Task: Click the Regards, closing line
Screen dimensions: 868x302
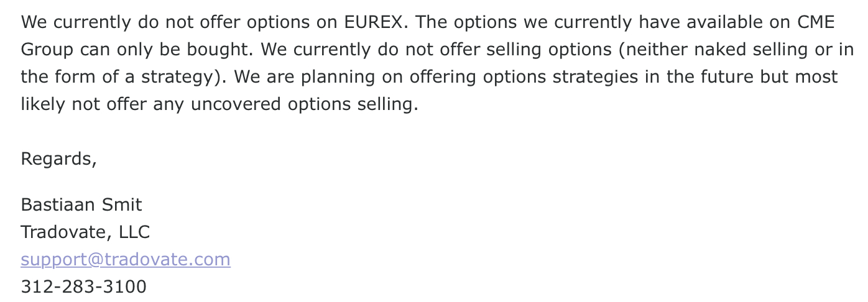Action: point(58,159)
